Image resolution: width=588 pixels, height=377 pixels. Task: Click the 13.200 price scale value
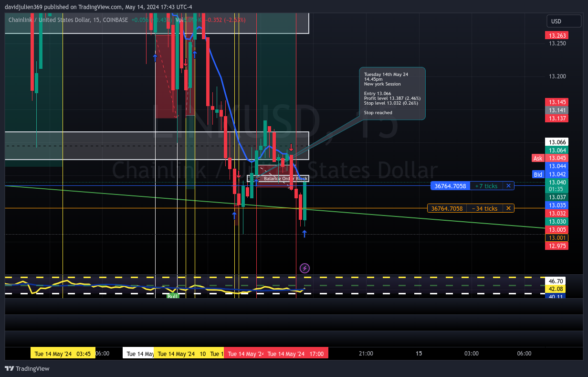click(557, 76)
